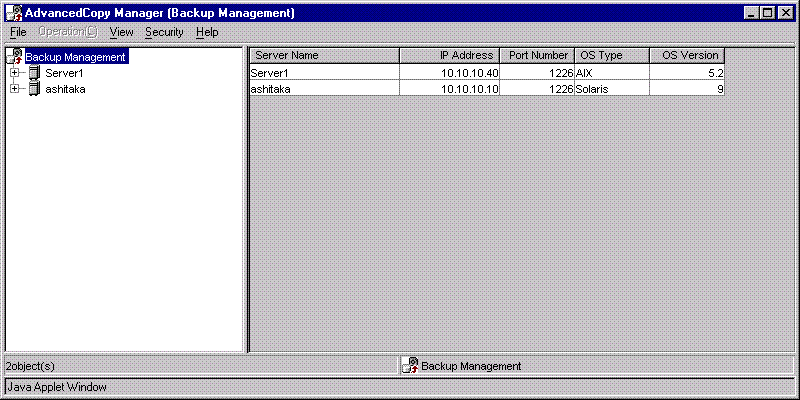Open the View menu

coord(121,32)
